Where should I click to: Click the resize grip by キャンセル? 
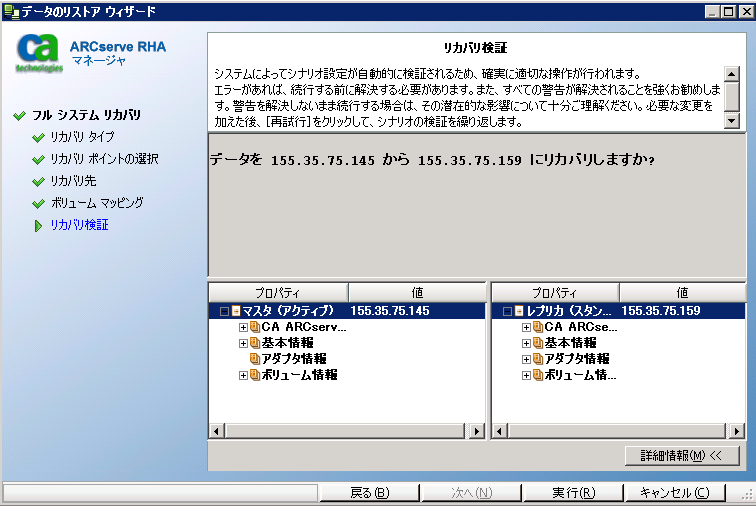click(747, 493)
